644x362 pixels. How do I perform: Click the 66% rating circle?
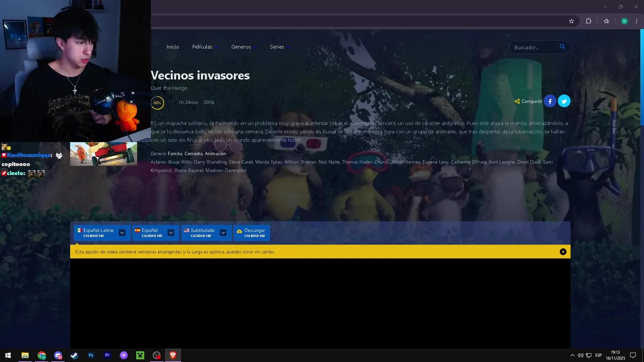click(157, 103)
